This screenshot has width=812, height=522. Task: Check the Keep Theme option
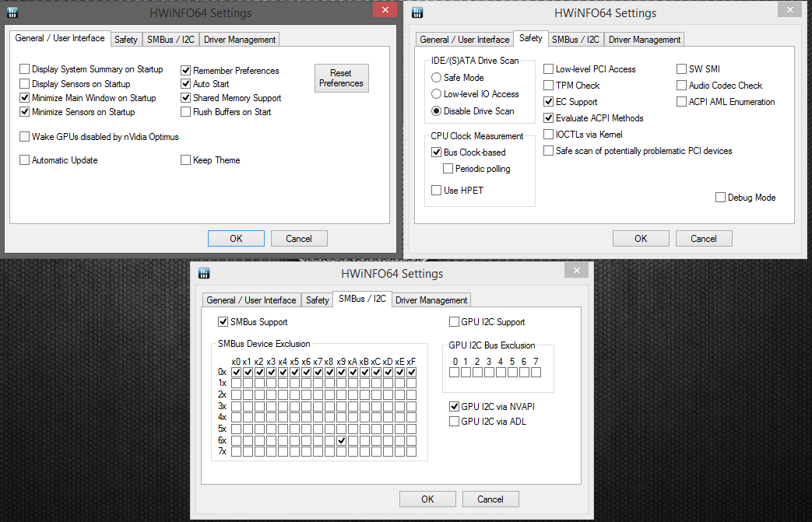[210, 160]
